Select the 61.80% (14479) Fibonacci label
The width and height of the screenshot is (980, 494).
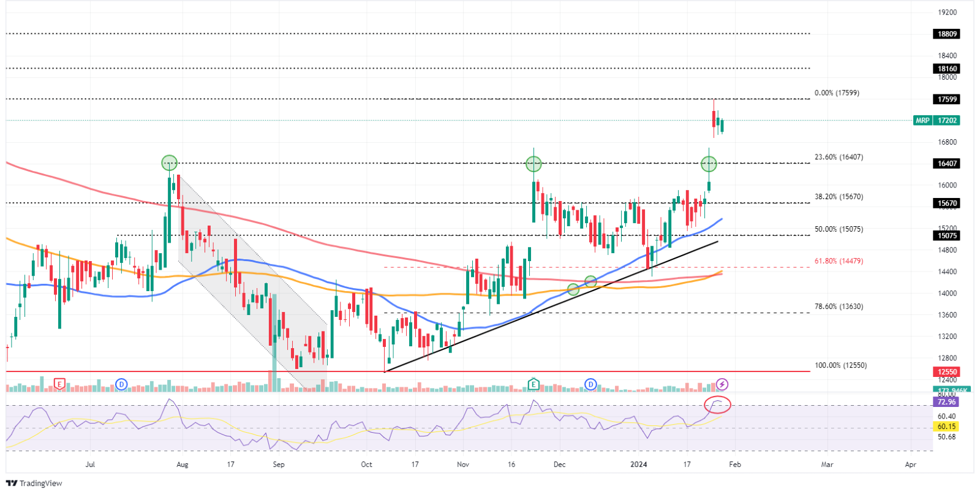tap(839, 261)
